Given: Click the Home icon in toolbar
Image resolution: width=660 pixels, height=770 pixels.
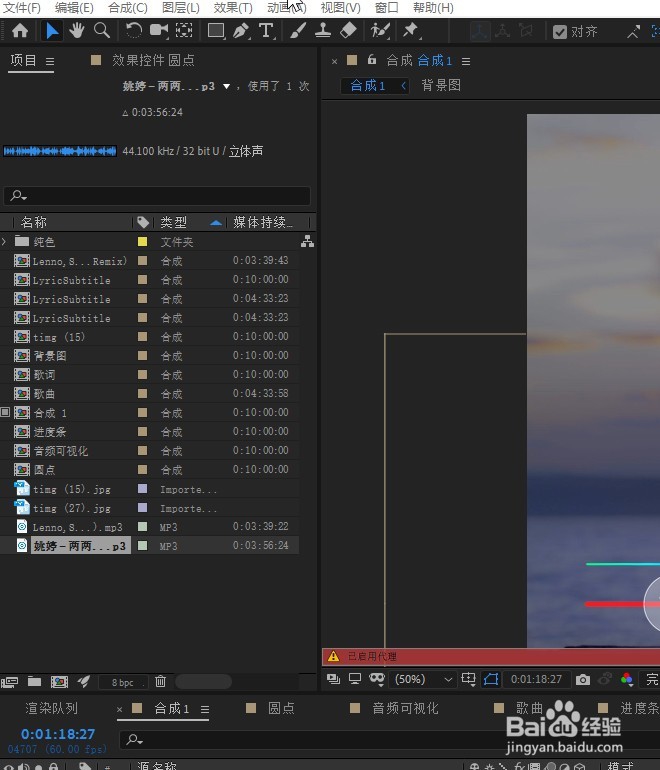Looking at the screenshot, I should 19,31.
